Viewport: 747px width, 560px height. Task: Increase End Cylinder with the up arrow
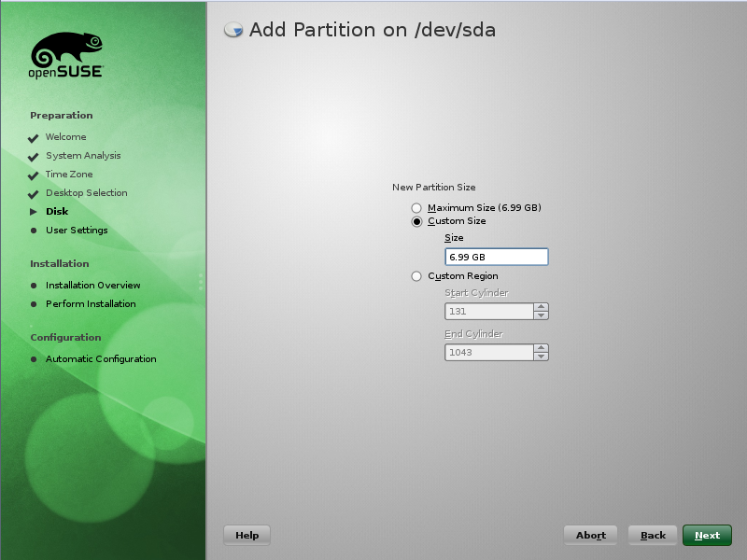(541, 348)
